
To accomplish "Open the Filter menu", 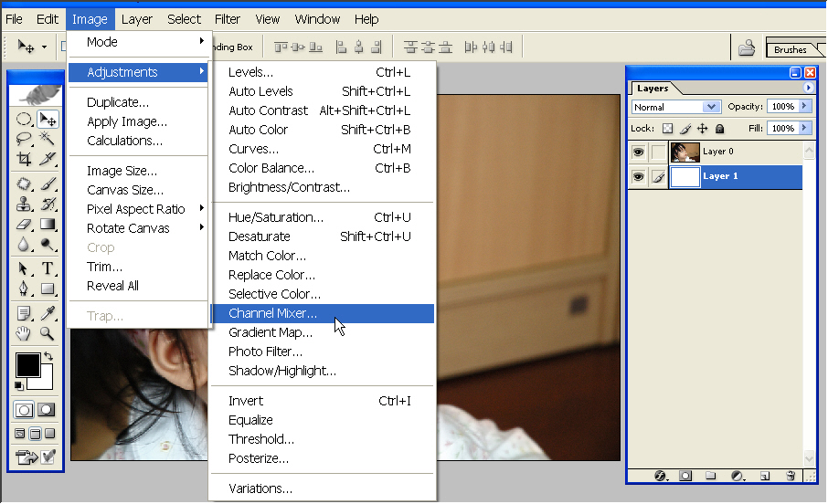I will [227, 19].
